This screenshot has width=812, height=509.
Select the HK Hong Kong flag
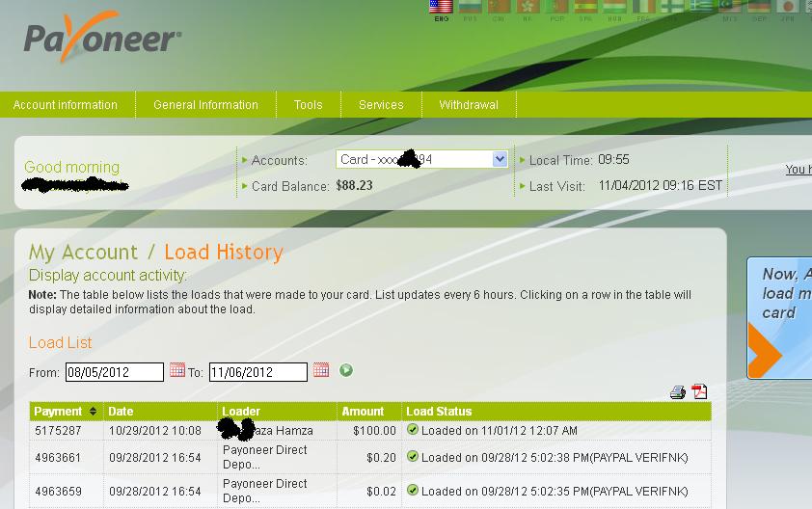[x=528, y=7]
